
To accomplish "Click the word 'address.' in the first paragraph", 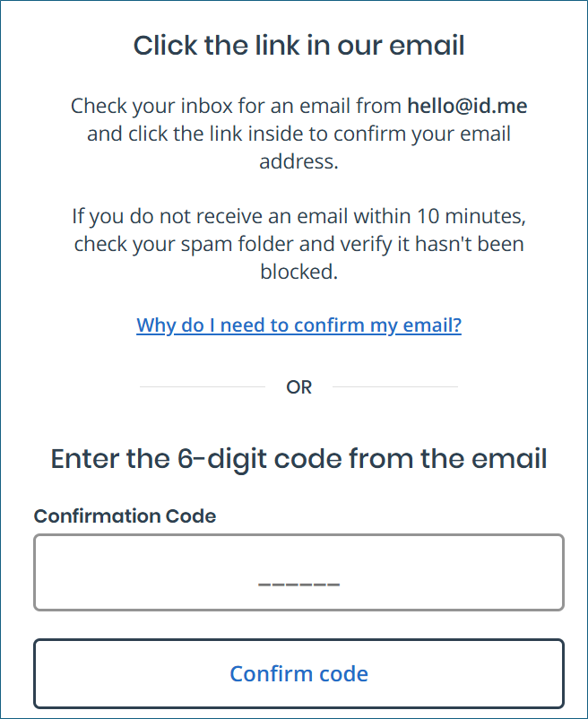I will point(298,161).
